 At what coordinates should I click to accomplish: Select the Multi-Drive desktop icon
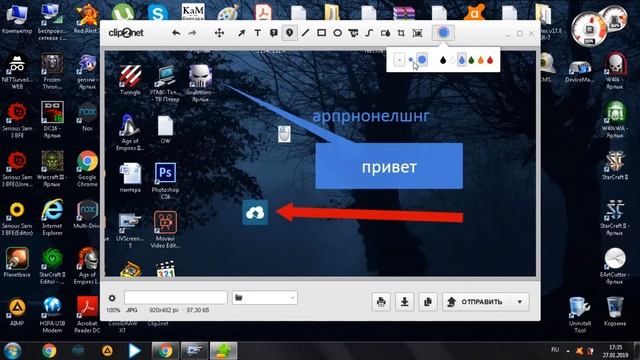click(87, 214)
